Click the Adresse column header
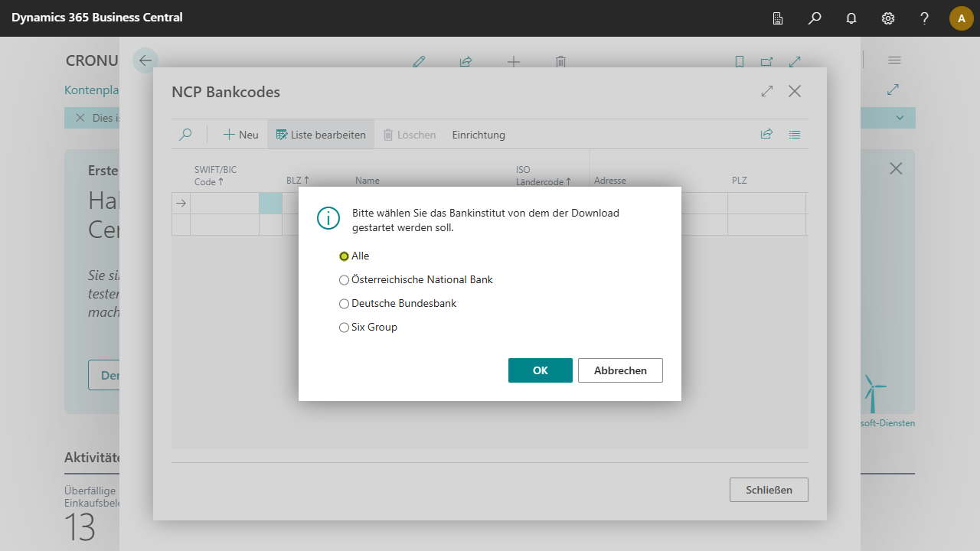This screenshot has width=980, height=551. 610,181
